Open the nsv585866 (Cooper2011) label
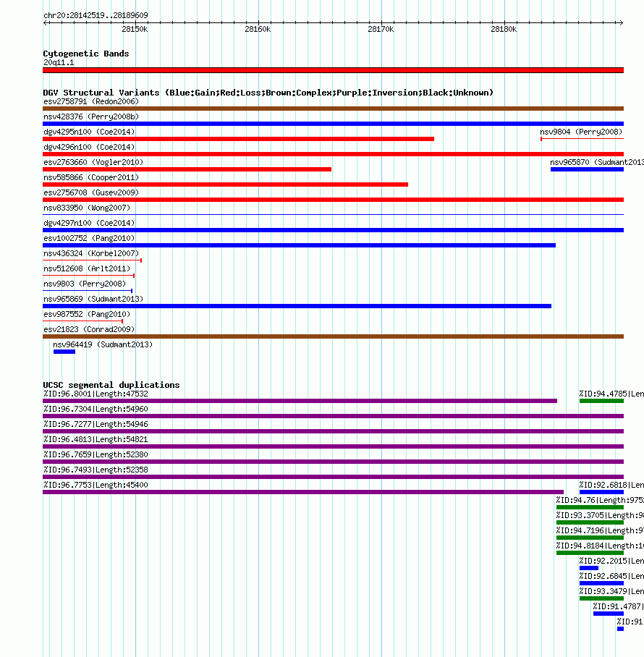The height and width of the screenshot is (657, 644). coord(91,177)
